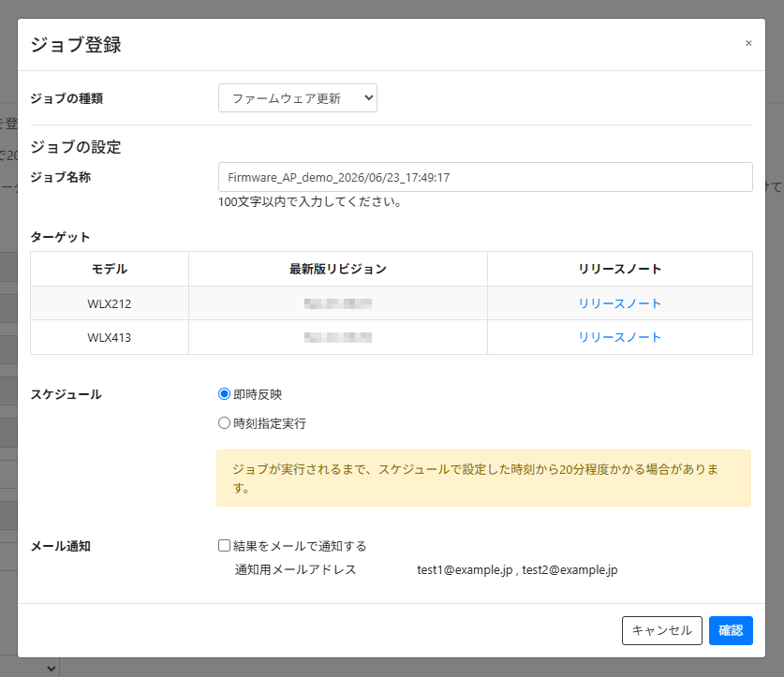The image size is (784, 677).
Task: Open リリースノート link for WLX212
Action: [x=619, y=303]
